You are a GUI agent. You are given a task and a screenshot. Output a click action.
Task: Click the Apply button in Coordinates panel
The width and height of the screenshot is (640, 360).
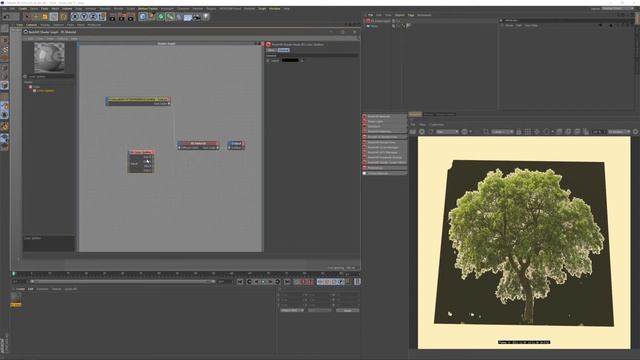[347, 311]
